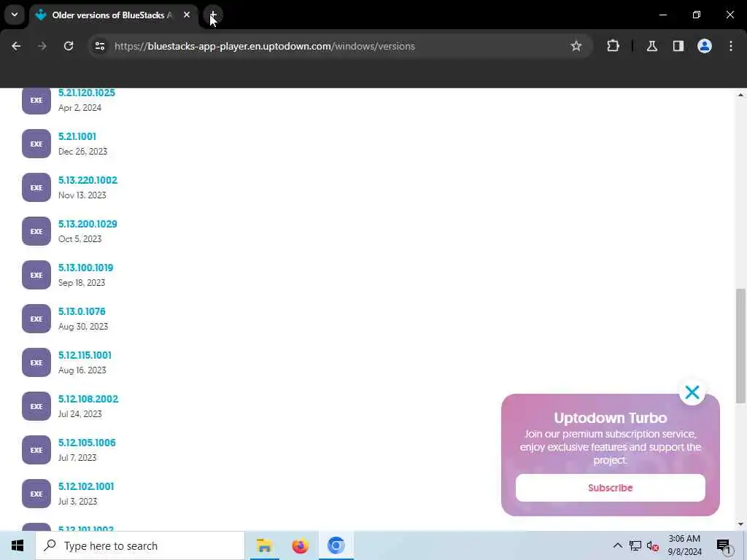This screenshot has width=747, height=560.
Task: Click the EXE icon beside 5.12.108.2002
Action: coord(36,407)
